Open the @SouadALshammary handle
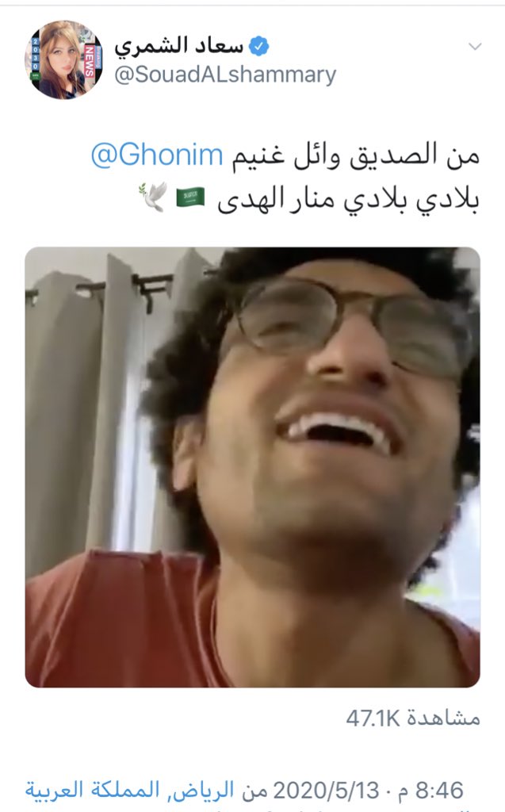 225,75
